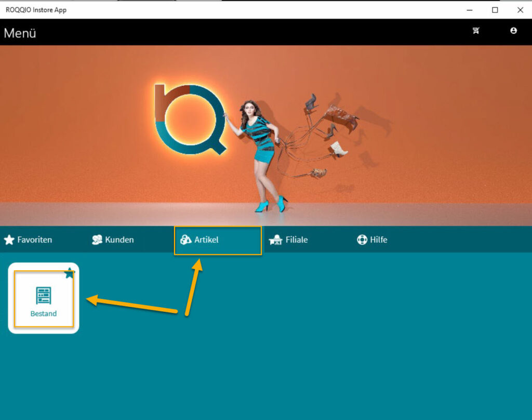This screenshot has height=420, width=532.
Task: Click the shelf icon in the Bestand tile
Action: pyautogui.click(x=44, y=295)
